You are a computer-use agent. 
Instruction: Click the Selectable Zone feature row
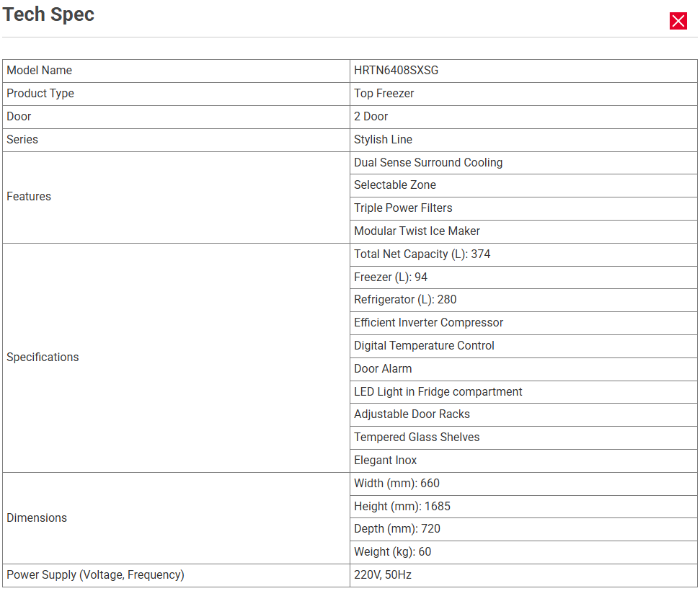pyautogui.click(x=394, y=185)
